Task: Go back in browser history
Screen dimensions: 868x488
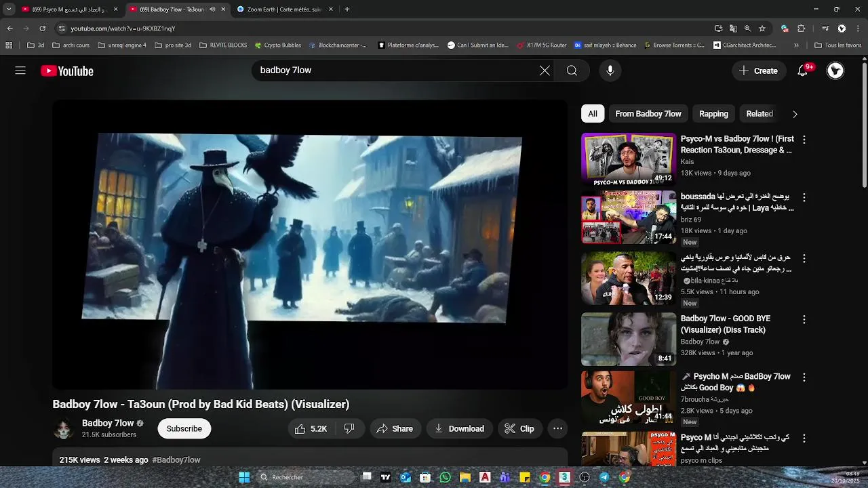Action: click(9, 28)
